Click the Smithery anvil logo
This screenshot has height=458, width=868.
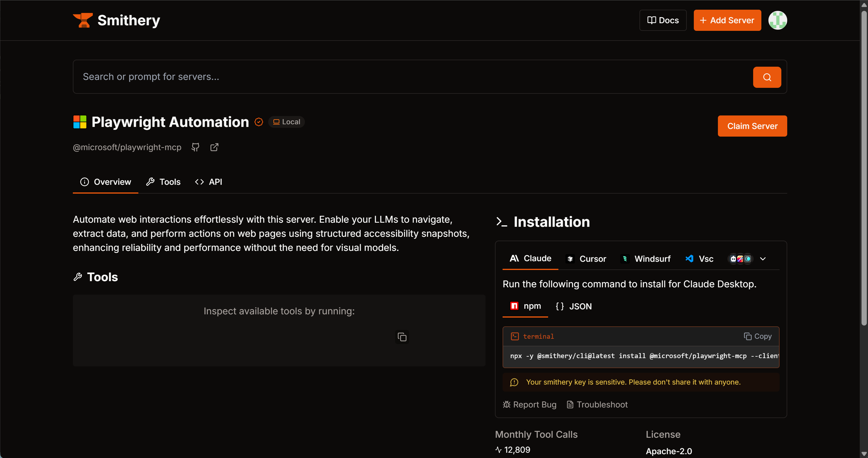[x=83, y=20]
